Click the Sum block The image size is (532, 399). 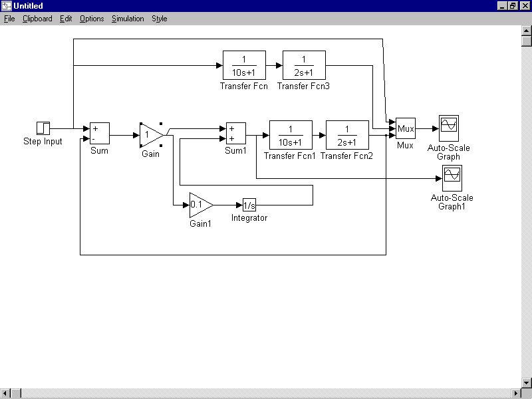pos(99,134)
